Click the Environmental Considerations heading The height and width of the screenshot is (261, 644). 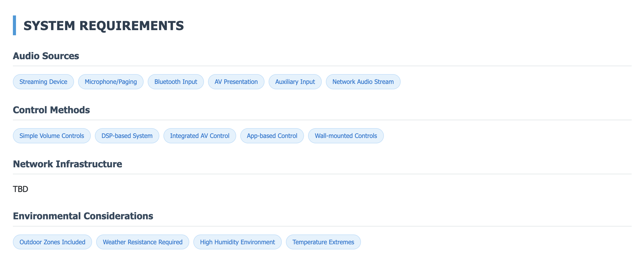point(83,216)
